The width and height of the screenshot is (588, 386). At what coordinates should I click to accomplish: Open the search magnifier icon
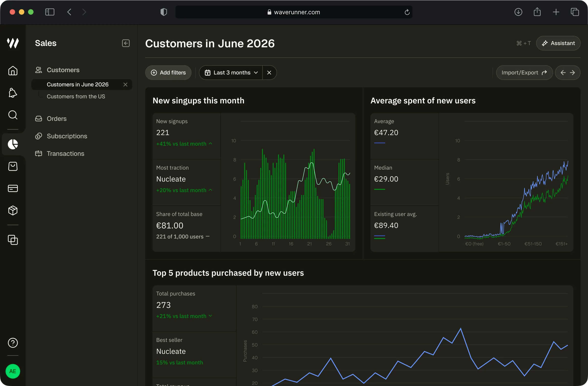click(13, 115)
